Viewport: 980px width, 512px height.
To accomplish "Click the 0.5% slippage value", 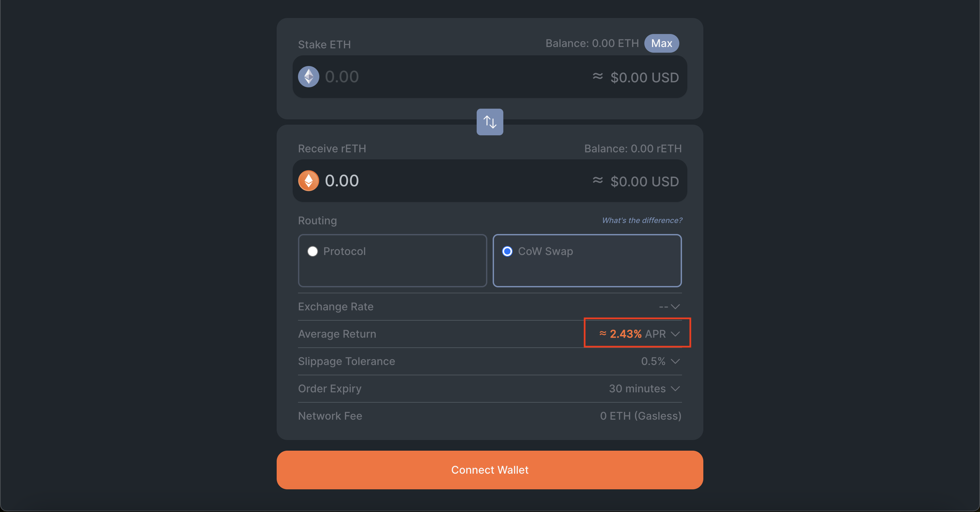I will pos(653,361).
